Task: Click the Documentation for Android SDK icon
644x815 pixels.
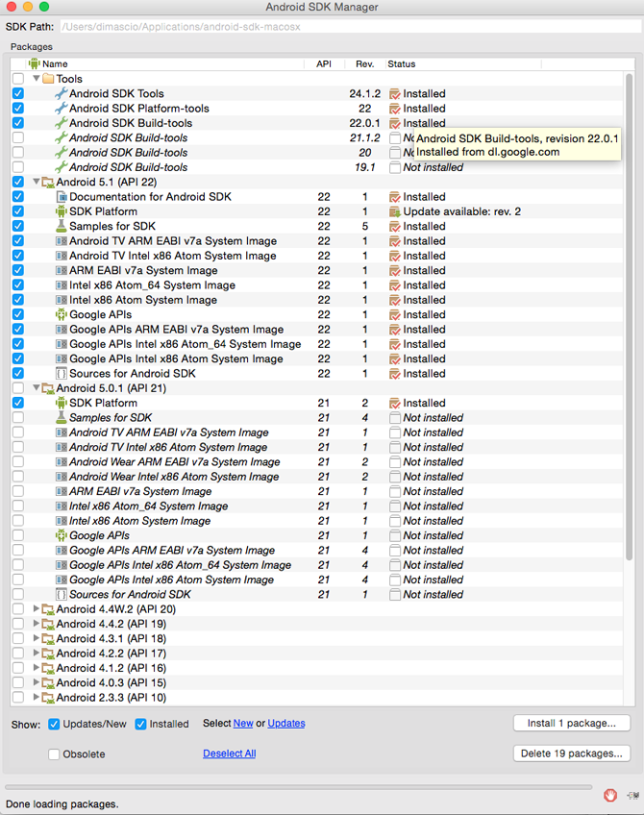Action: pos(62,197)
